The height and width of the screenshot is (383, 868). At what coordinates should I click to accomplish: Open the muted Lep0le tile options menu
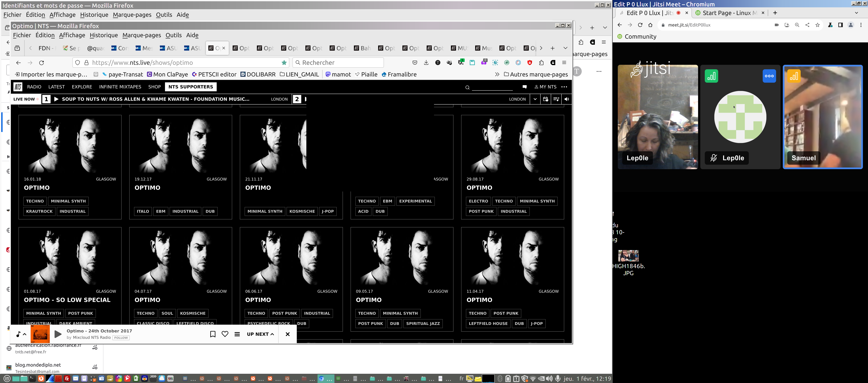[x=769, y=76]
